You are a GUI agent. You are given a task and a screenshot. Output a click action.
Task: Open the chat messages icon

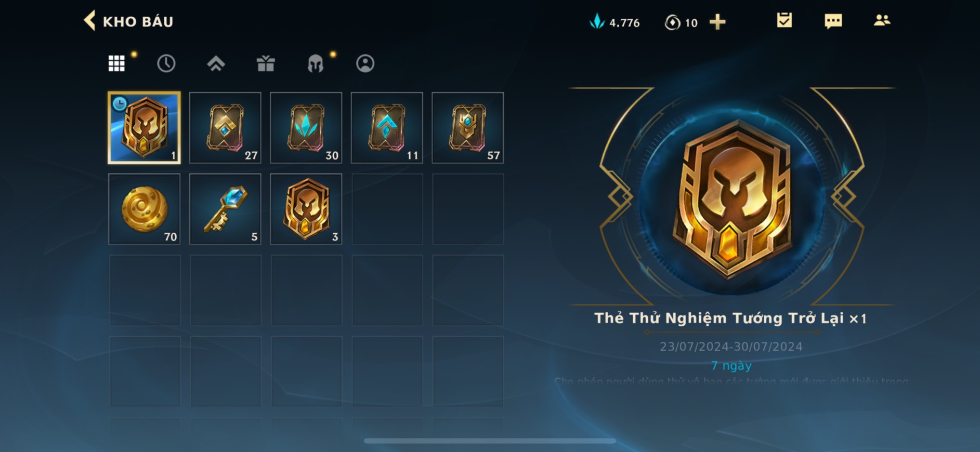[833, 21]
